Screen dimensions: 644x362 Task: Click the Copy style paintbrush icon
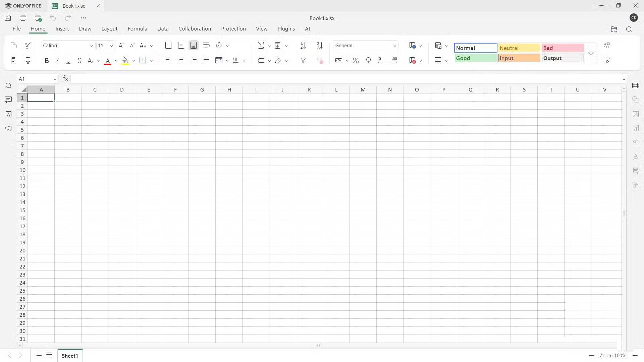[x=28, y=61]
